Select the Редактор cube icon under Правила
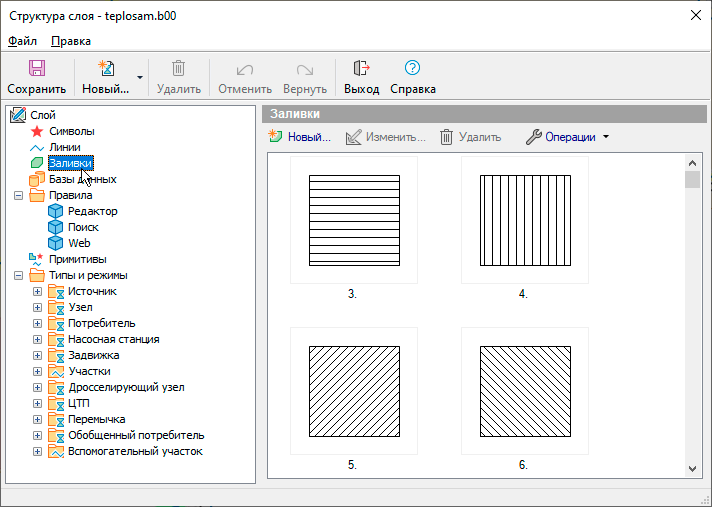Screen dimensions: 712x507 click(x=55, y=211)
